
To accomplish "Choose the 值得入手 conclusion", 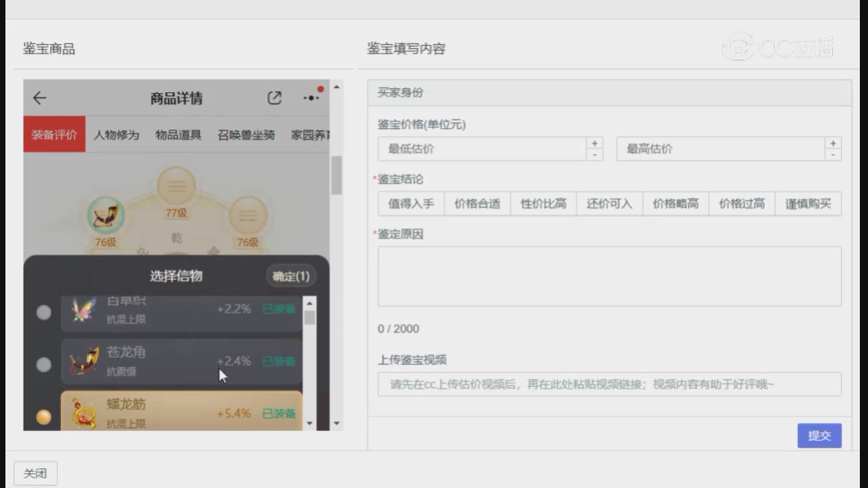I will click(411, 203).
